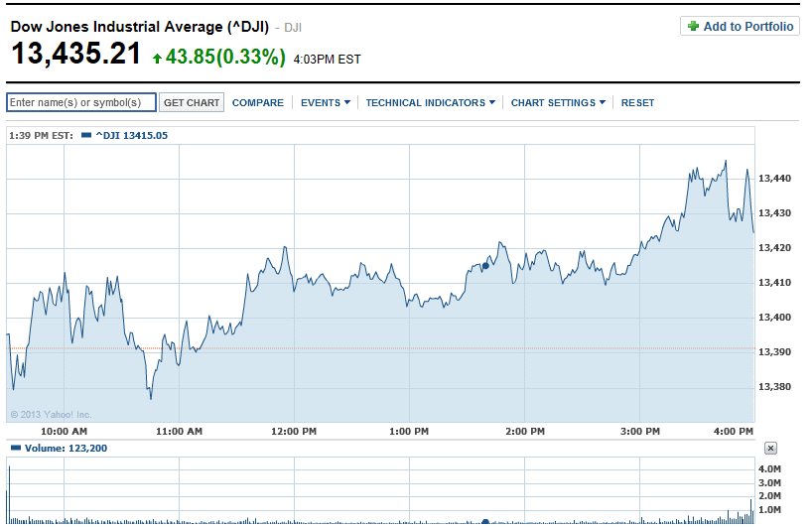Click the grey DJI exchange label after the title
This screenshot has width=812, height=527.
coord(293,28)
